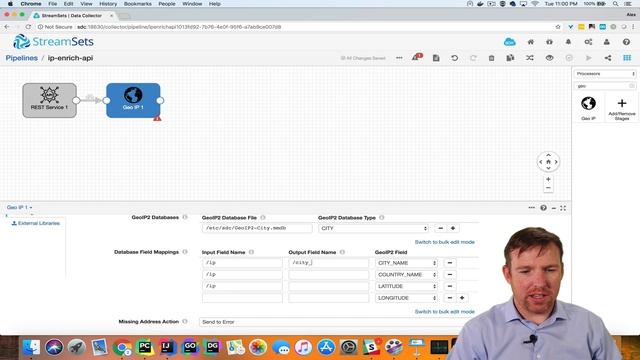Click the canvas pan home control
The height and width of the screenshot is (360, 640).
[x=548, y=162]
